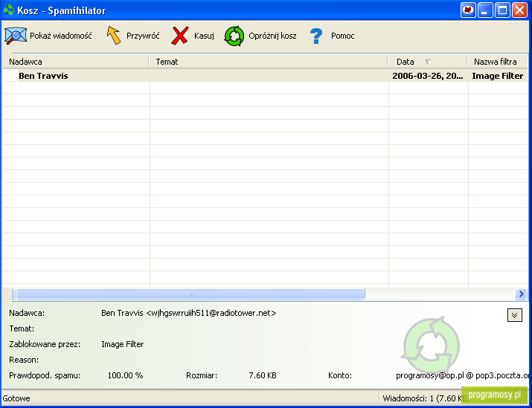The height and width of the screenshot is (408, 532).
Task: Click the Opróżnij kosz label
Action: 272,36
